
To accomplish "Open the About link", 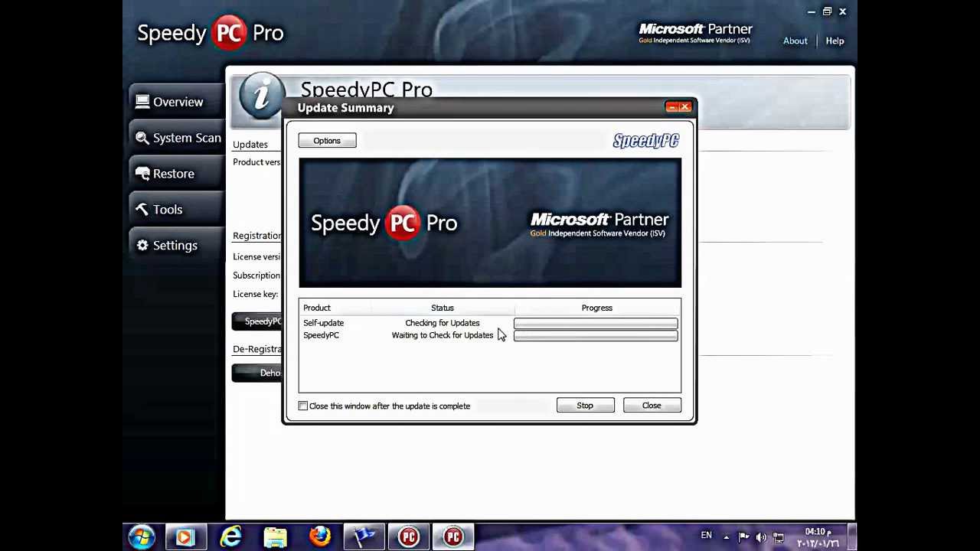I will 795,41.
